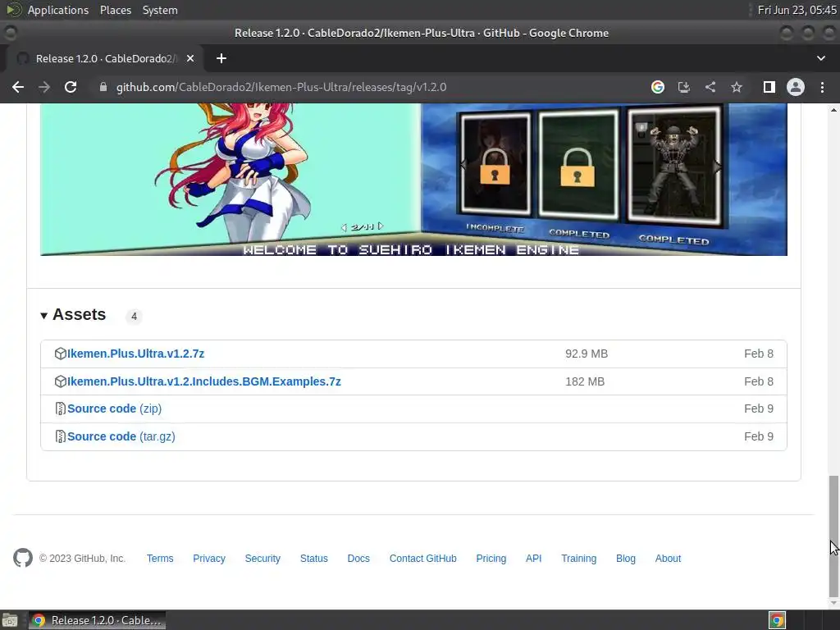Click the 182 MB file size text
Image resolution: width=840 pixels, height=630 pixels.
pos(585,381)
